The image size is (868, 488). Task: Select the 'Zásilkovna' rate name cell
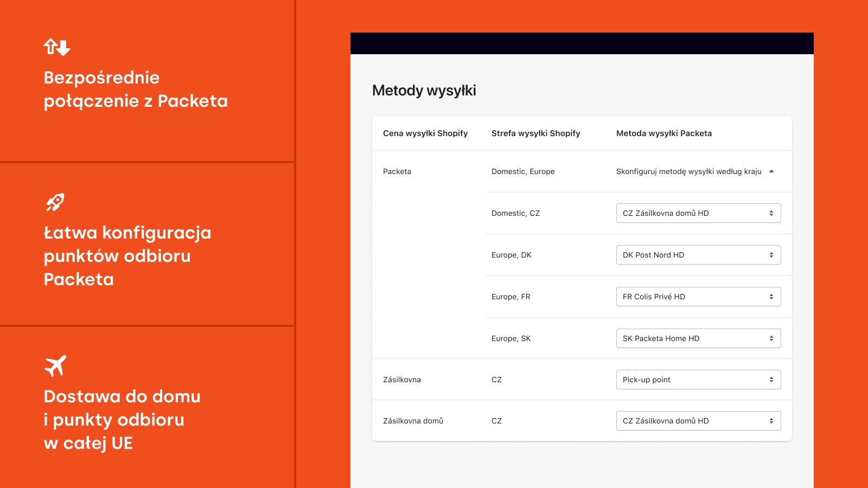pyautogui.click(x=402, y=380)
